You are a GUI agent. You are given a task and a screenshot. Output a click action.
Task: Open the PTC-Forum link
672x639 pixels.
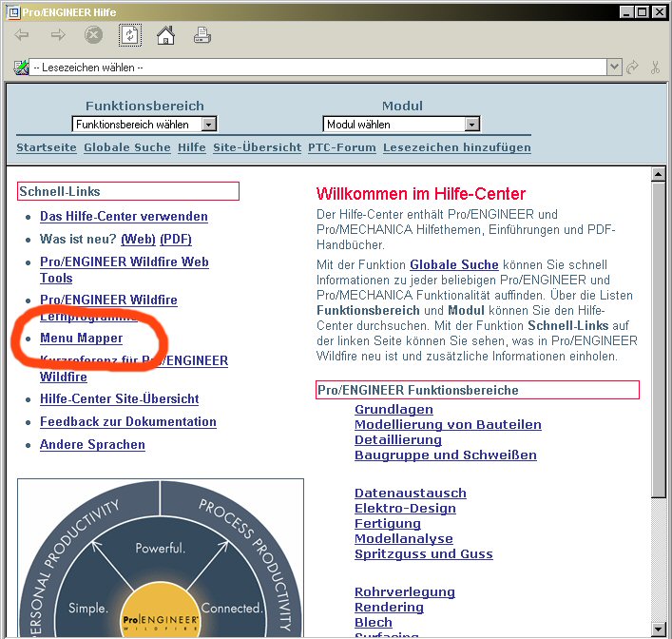(x=342, y=147)
